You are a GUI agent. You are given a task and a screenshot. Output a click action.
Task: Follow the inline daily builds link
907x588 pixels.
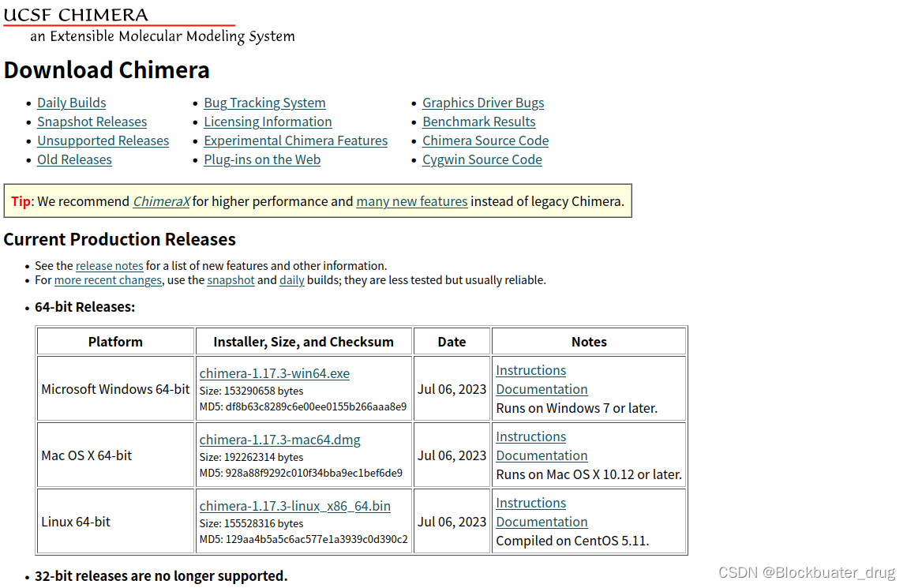pos(292,280)
